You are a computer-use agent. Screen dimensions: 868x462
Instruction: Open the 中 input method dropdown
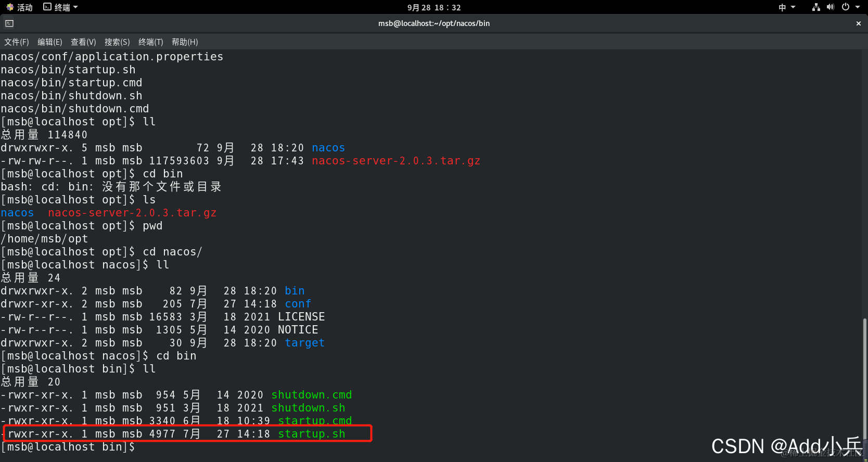pos(787,7)
